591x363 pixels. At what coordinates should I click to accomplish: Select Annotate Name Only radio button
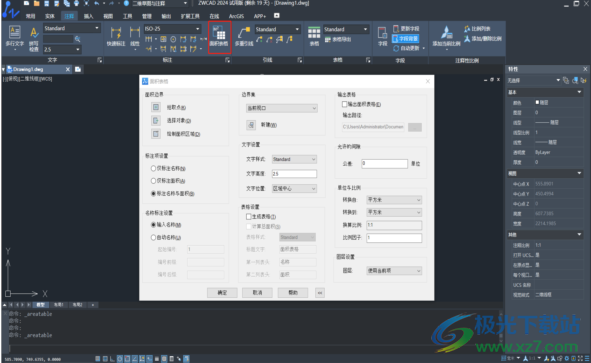pos(153,168)
